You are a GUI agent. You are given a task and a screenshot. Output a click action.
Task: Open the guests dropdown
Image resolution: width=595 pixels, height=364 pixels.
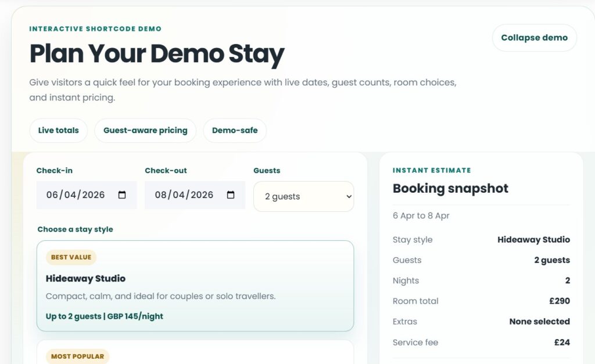(303, 197)
